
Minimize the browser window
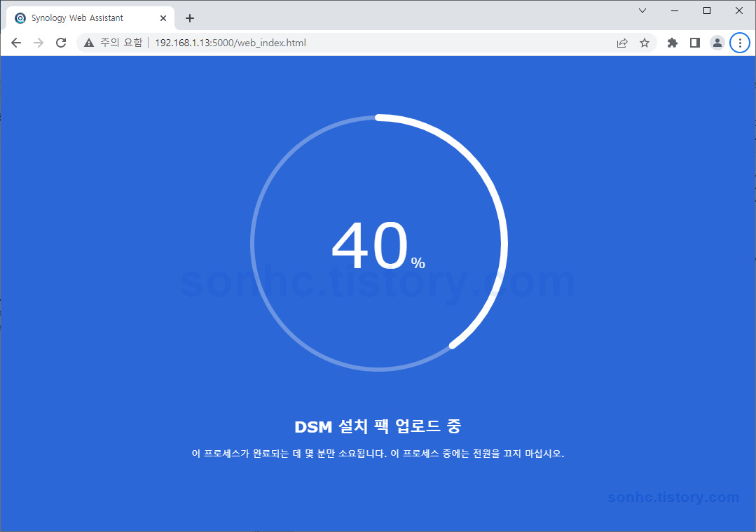click(675, 10)
